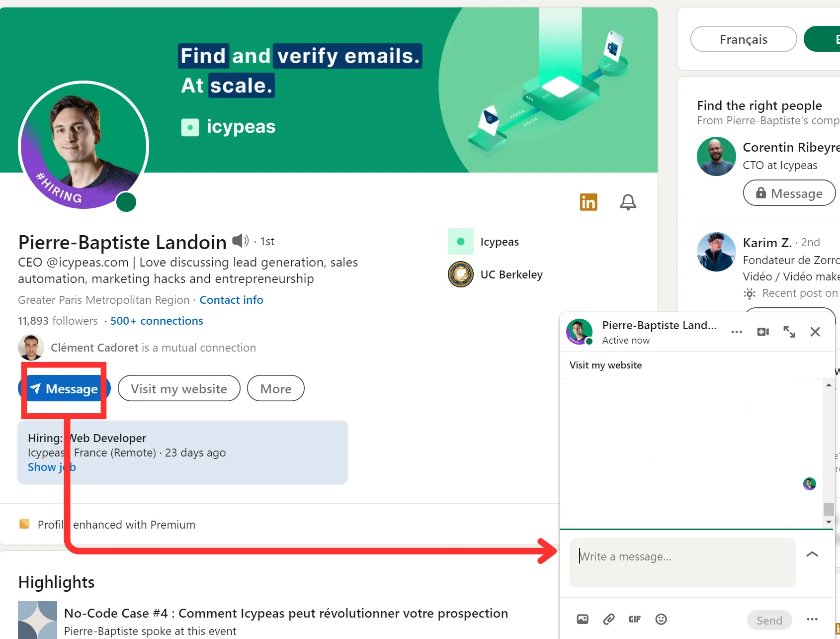Click the 'Recent post on' sun icon
Screen dimensions: 840x639
750,293
